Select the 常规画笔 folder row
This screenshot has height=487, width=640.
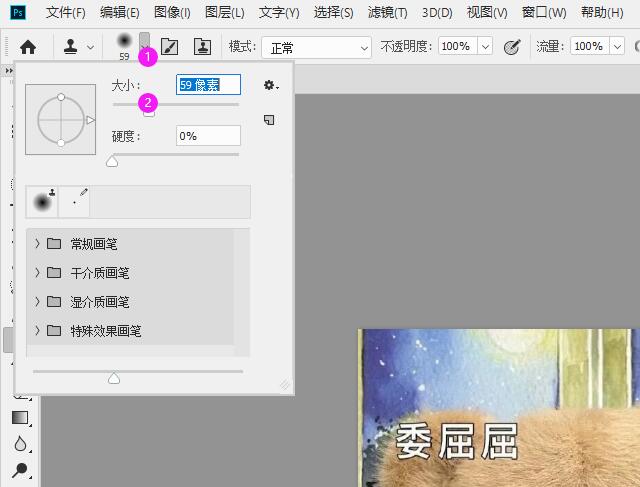(130, 244)
